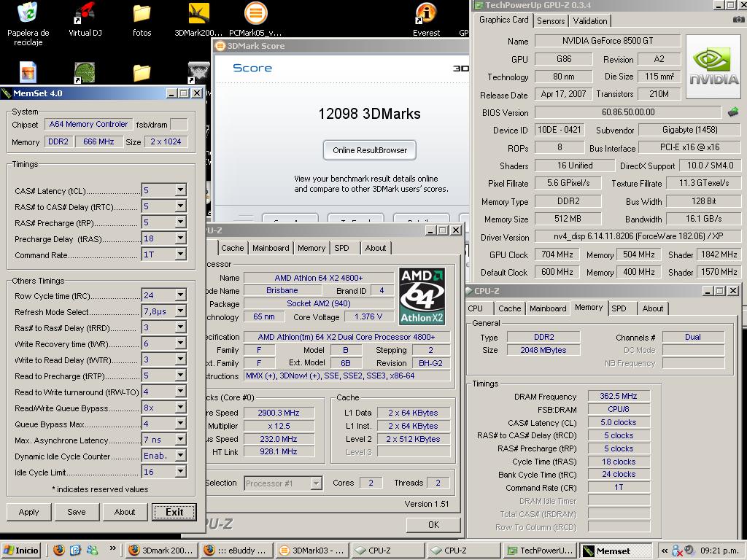The width and height of the screenshot is (747, 560).
Task: Click Apply in MemSet
Action: (28, 512)
